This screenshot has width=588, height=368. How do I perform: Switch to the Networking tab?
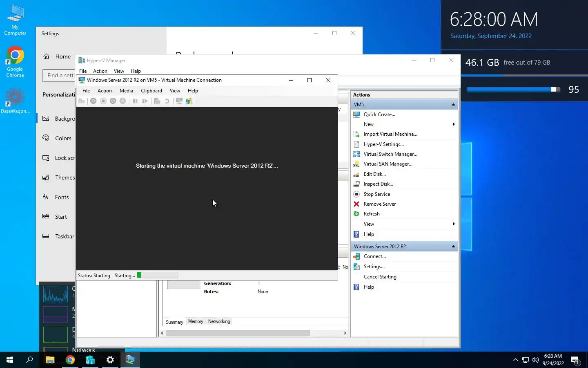[219, 321]
